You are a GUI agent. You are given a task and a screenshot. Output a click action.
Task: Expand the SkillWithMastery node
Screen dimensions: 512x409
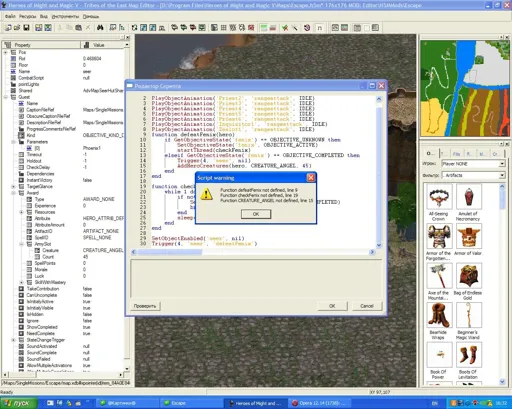pyautogui.click(x=21, y=282)
